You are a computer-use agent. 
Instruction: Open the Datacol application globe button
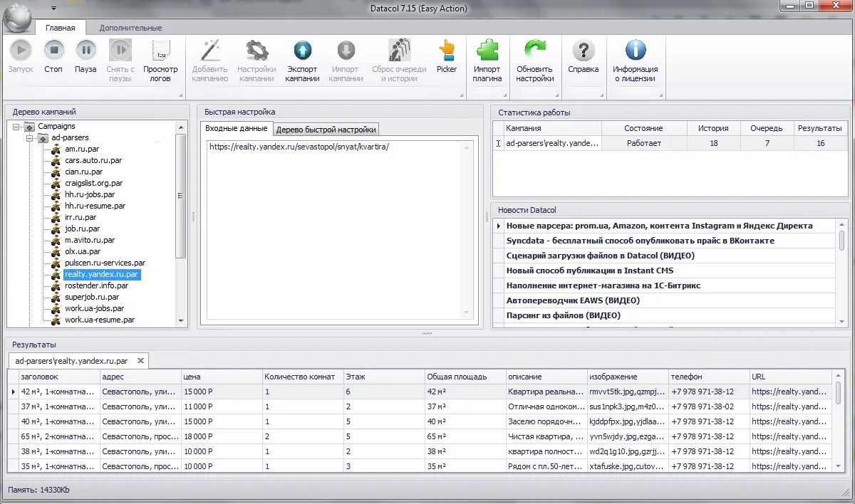pos(18,17)
